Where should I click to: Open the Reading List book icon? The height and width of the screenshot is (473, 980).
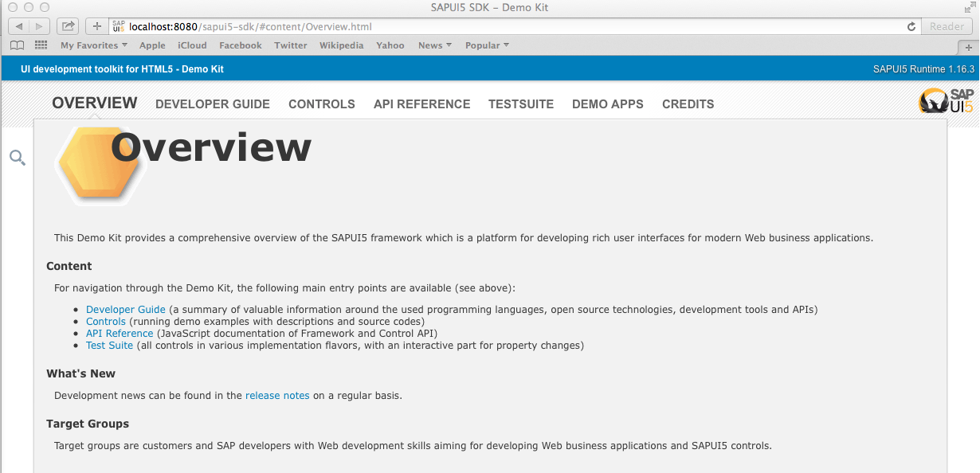(17, 45)
